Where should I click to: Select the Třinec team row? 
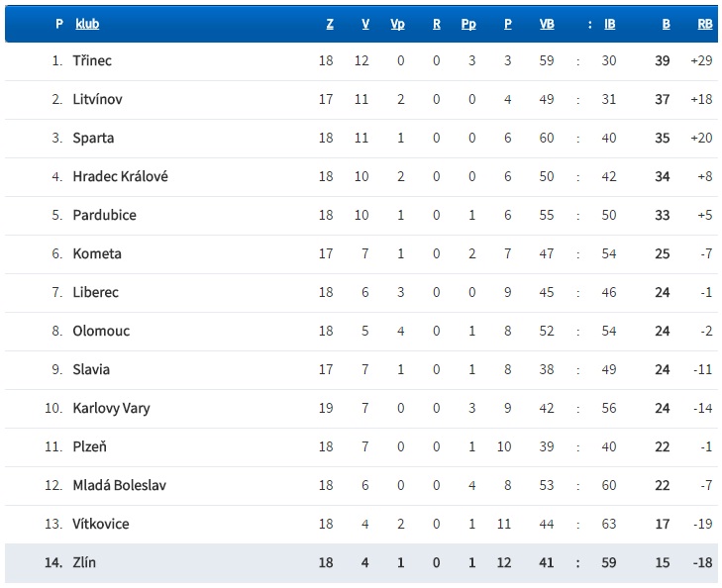[x=361, y=61]
